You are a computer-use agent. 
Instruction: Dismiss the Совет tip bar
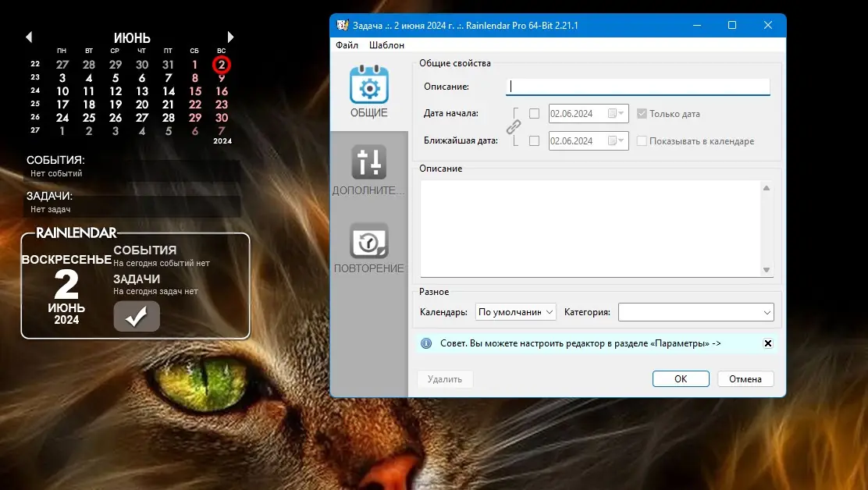768,343
